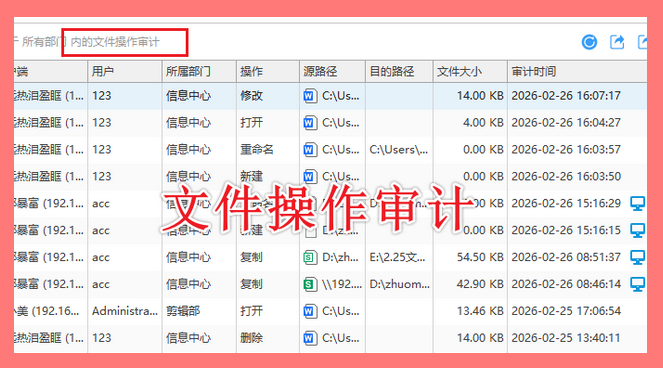This screenshot has height=368, width=663.
Task: Click the 剪辑部 department cell
Action: [x=183, y=311]
